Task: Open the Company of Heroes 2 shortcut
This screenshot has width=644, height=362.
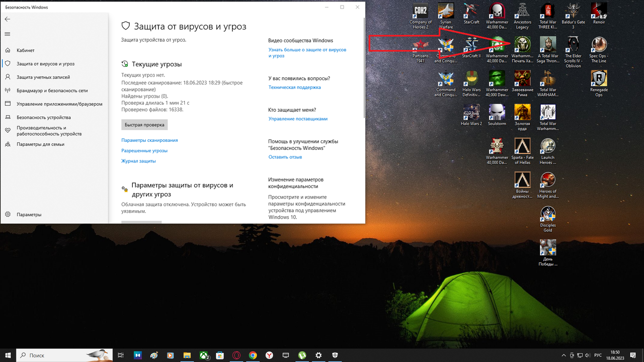Action: click(421, 16)
